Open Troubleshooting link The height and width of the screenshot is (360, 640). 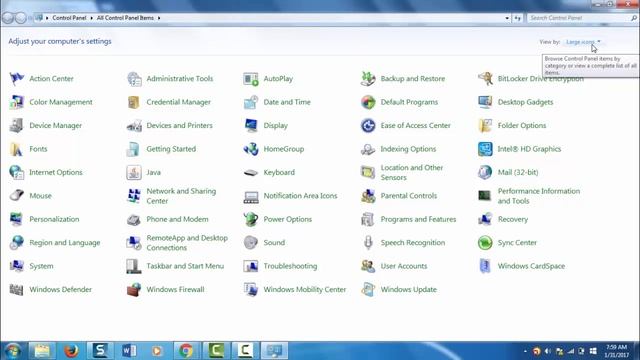(290, 266)
